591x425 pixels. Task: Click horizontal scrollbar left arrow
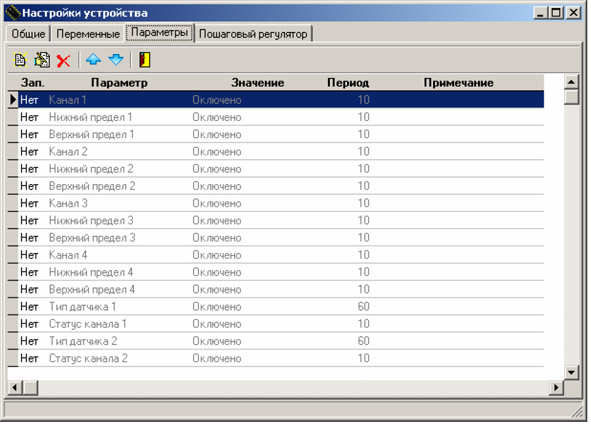(15, 387)
